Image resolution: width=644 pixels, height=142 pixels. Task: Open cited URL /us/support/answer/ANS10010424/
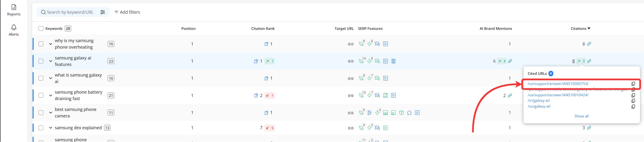point(558,95)
